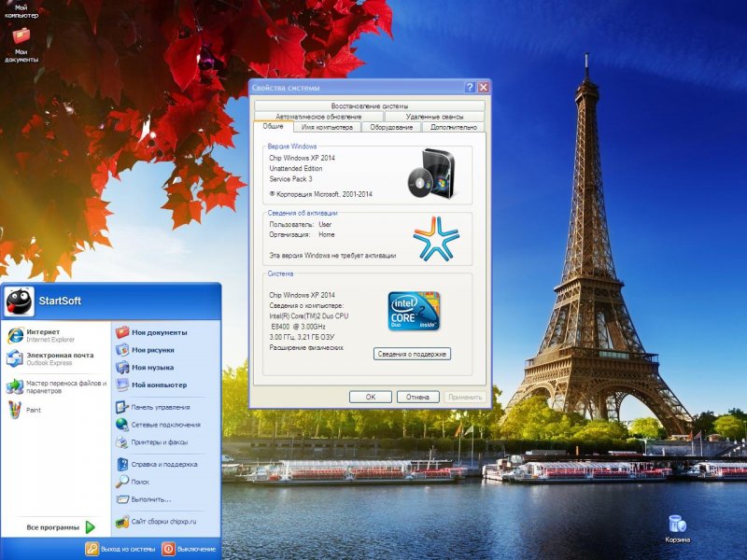Open Мои документы in Start menu

click(x=151, y=332)
